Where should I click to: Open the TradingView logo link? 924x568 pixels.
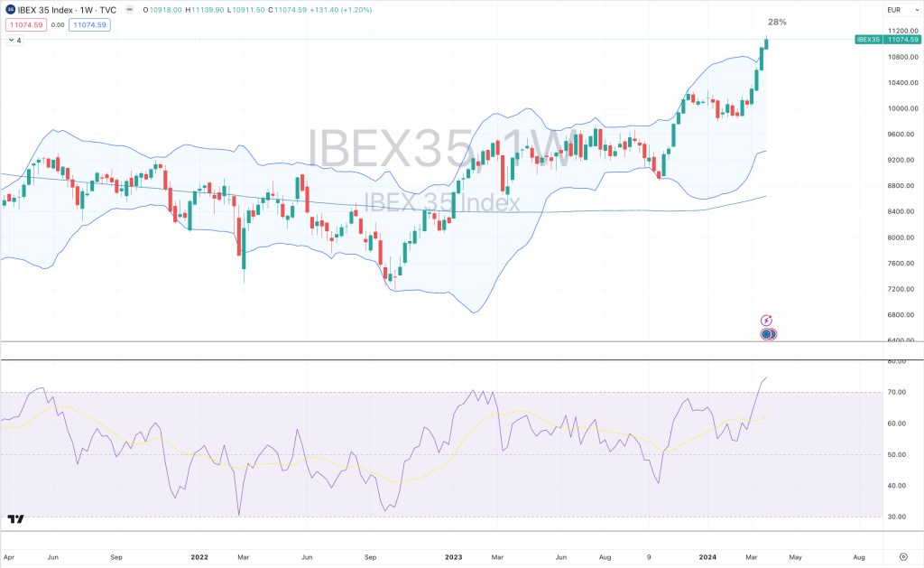coord(14,519)
